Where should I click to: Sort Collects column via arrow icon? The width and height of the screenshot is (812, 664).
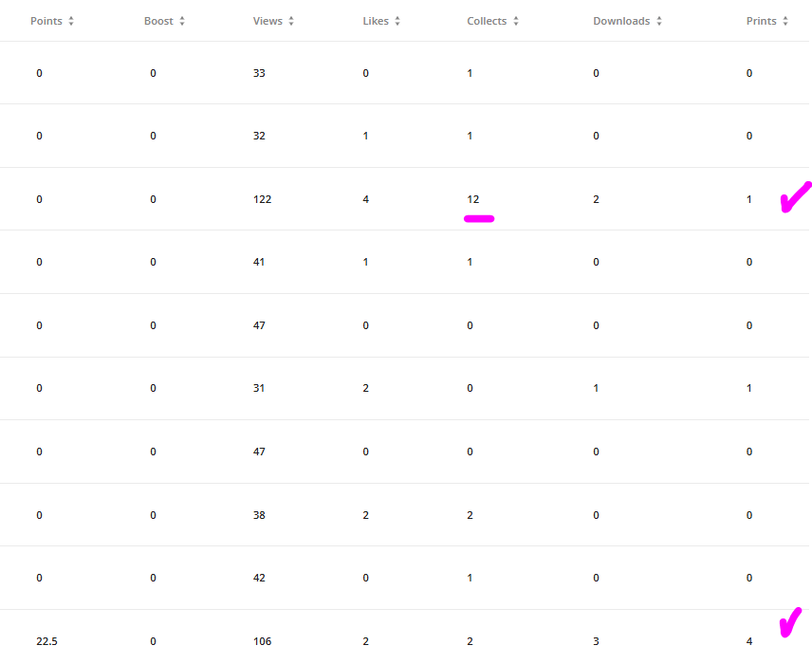pyautogui.click(x=516, y=21)
